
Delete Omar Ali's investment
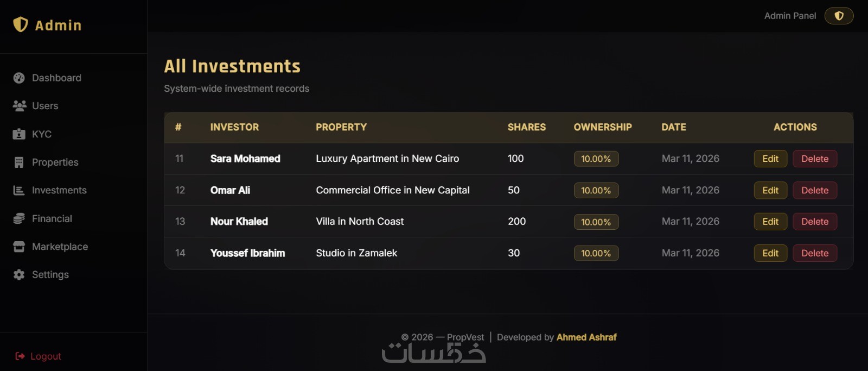[814, 190]
